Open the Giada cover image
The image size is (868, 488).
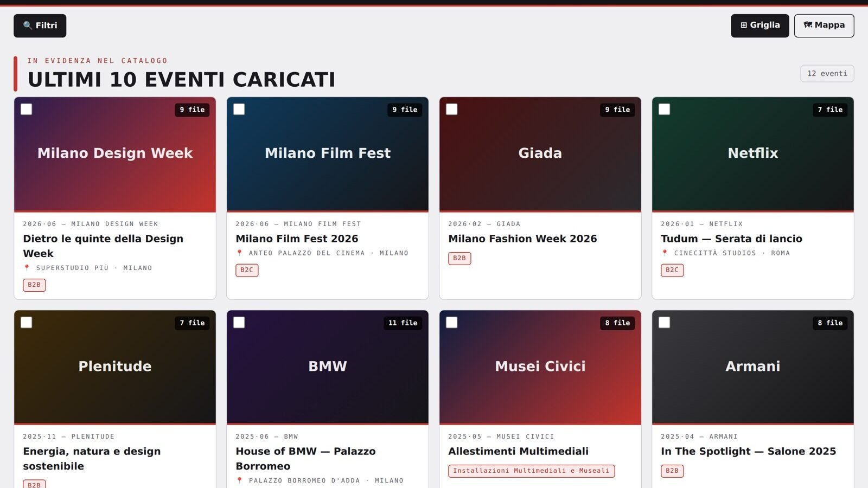pyautogui.click(x=540, y=155)
